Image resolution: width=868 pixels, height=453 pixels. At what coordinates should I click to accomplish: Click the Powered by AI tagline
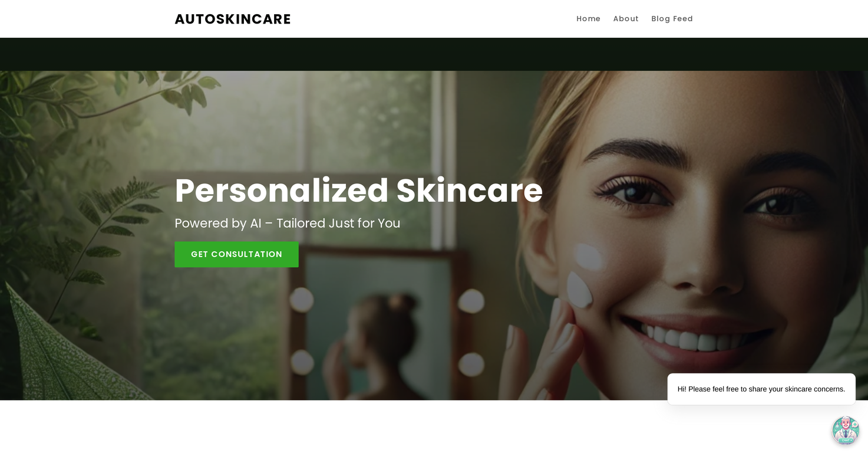(x=288, y=224)
